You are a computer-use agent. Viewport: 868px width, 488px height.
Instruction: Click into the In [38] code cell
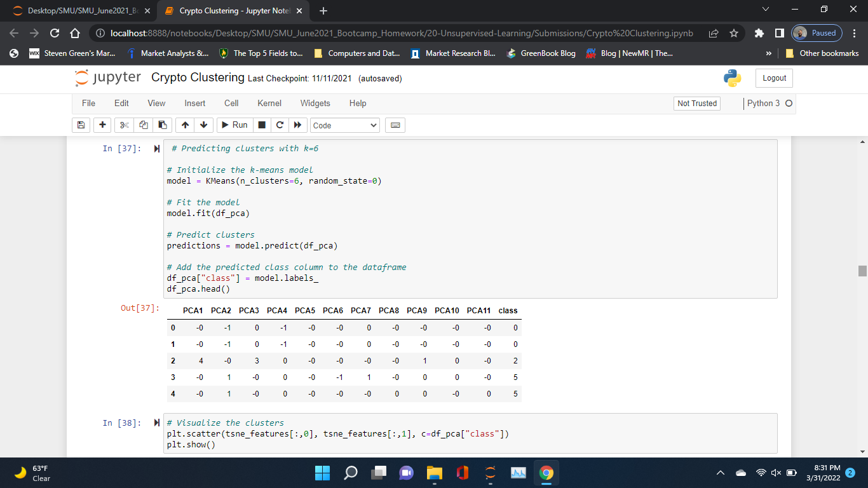[470, 433]
